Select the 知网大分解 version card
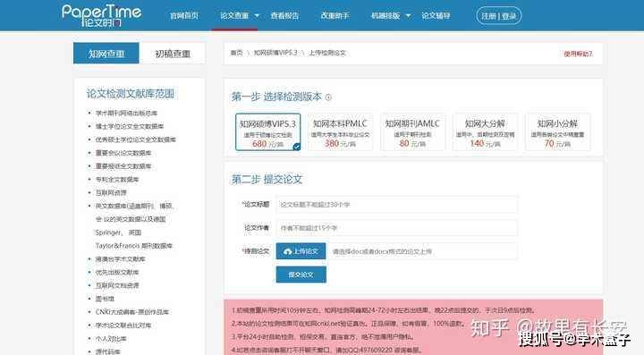Viewport: 644px width, 355px height. point(485,132)
